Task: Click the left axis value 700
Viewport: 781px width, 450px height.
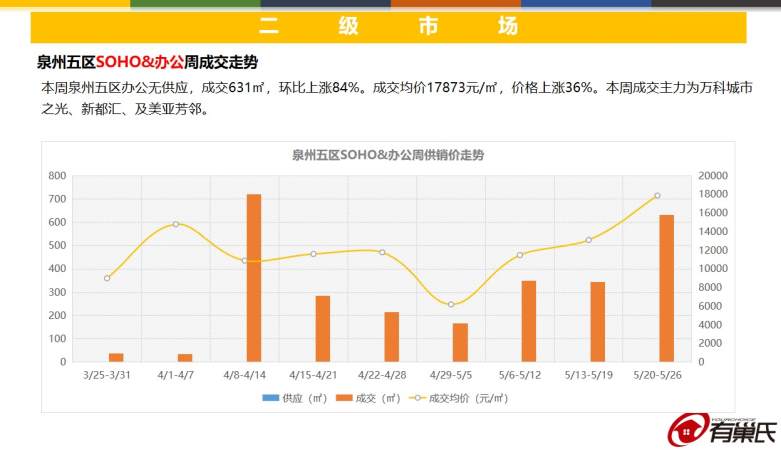Action: pos(57,199)
